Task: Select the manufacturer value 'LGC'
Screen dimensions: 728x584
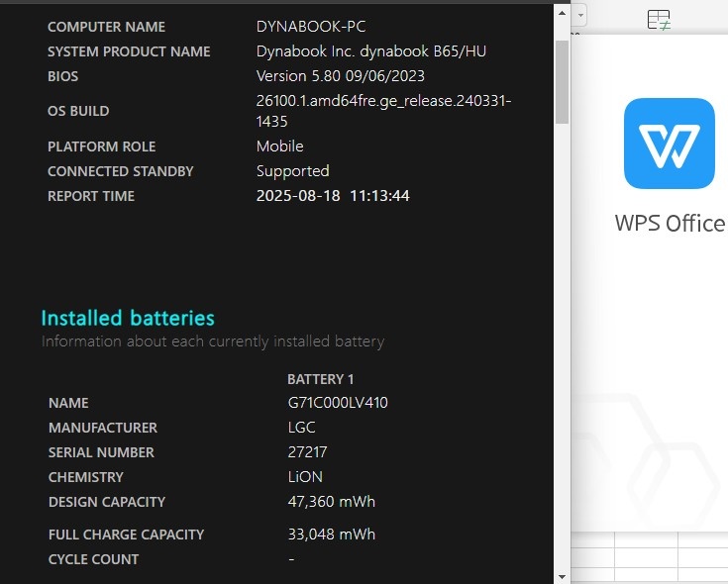Action: tap(301, 428)
